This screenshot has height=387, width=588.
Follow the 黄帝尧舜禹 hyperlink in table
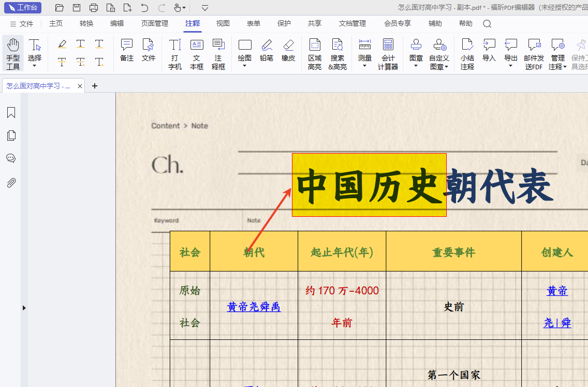pyautogui.click(x=254, y=307)
